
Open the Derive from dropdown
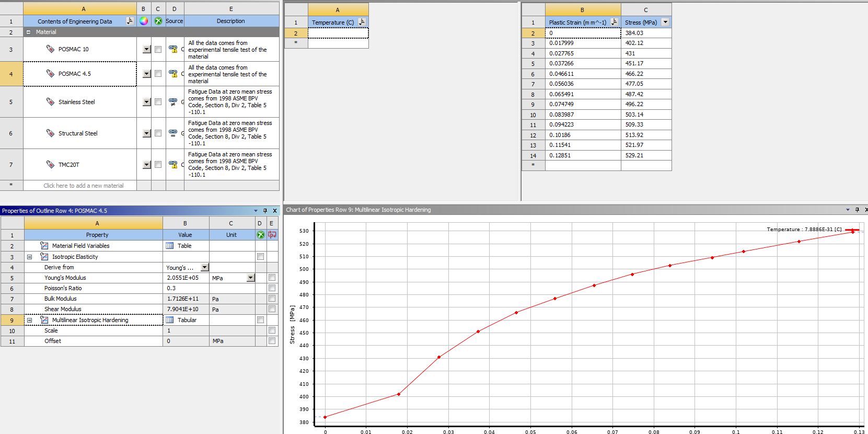(205, 267)
